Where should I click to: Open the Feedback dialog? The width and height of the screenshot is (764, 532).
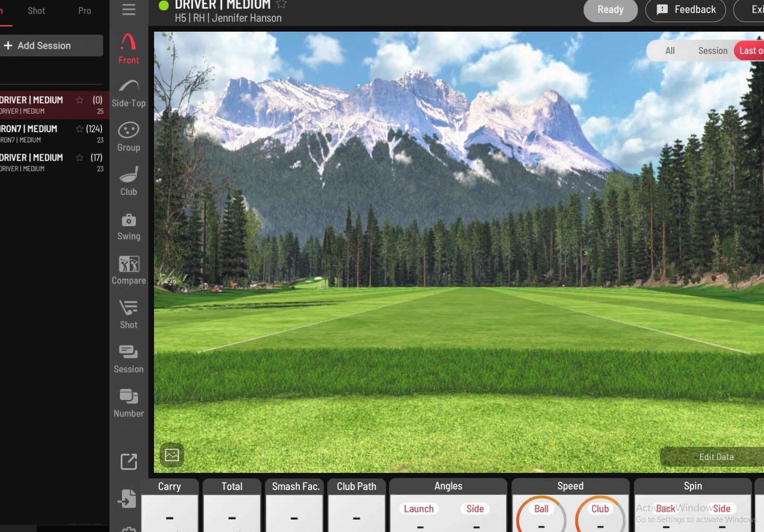coord(685,10)
